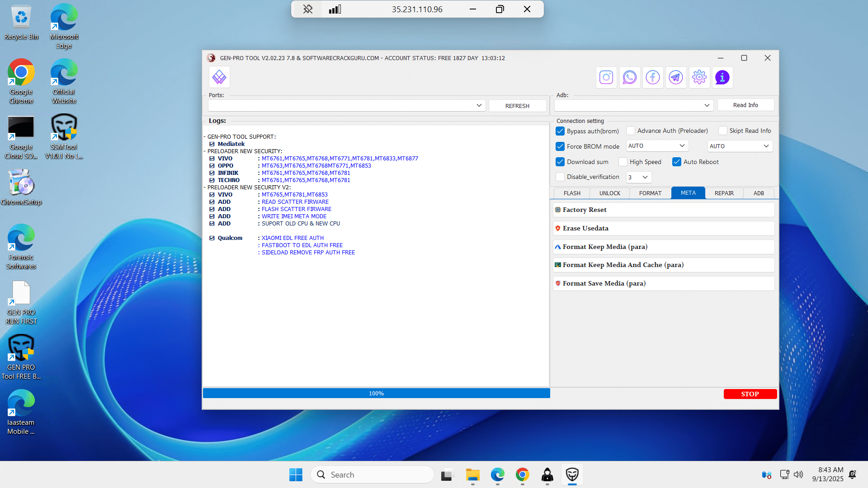This screenshot has width=868, height=488.
Task: Uncheck Bypass auth(brom) checkbox
Action: point(560,131)
